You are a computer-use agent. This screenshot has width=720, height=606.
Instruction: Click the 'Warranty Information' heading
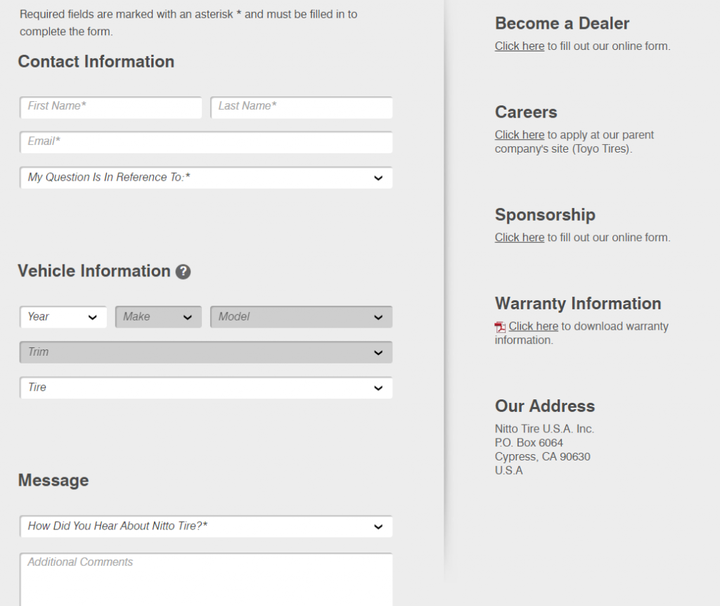click(578, 303)
